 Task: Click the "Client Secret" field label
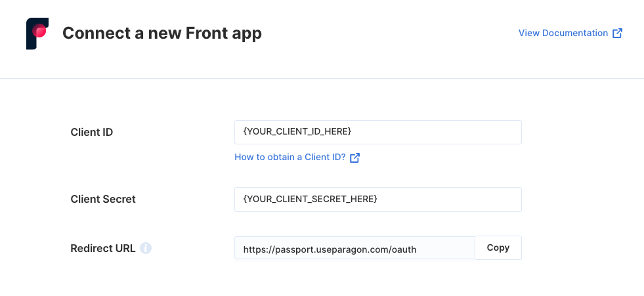103,199
